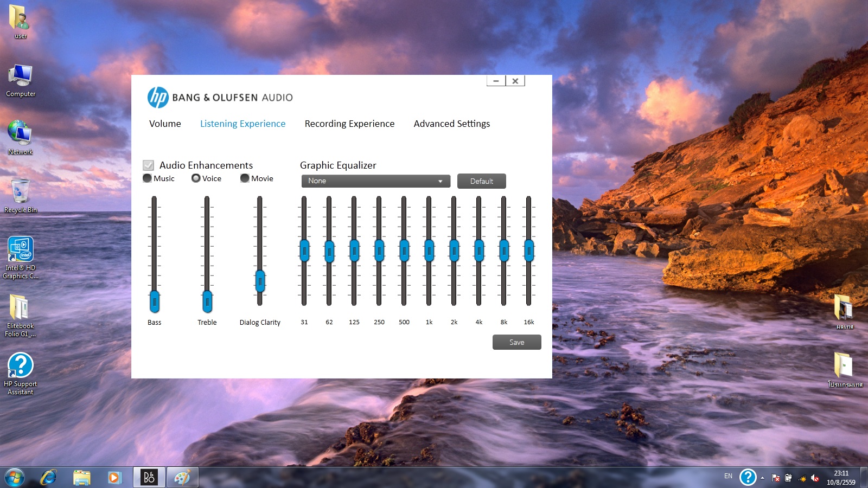868x488 pixels.
Task: Click the Show Desktop strip on taskbar
Action: tap(864, 478)
